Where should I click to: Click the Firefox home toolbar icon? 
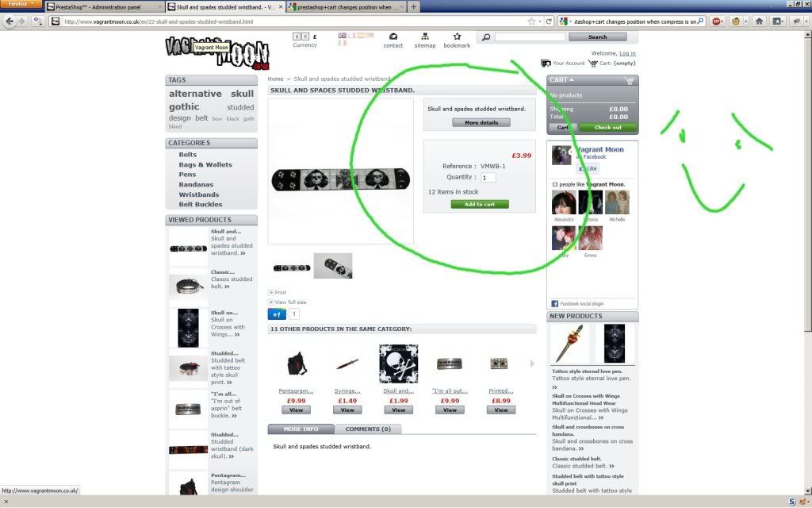point(759,21)
